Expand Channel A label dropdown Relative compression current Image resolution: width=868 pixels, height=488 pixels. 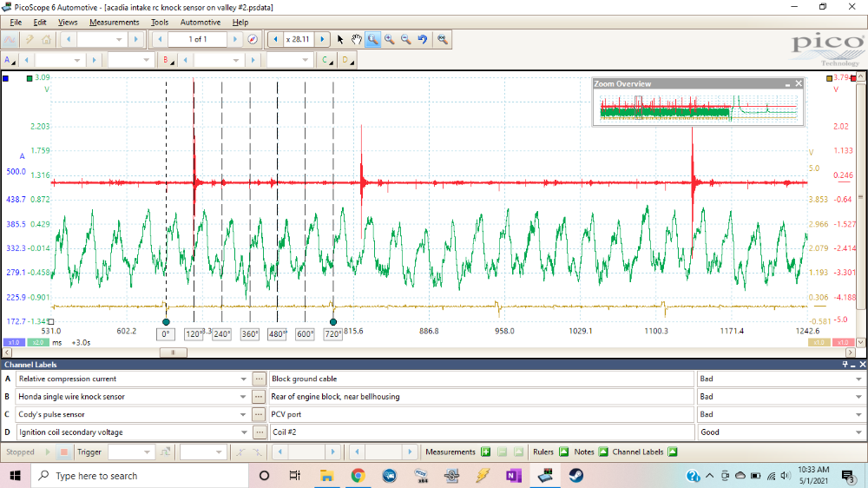(x=243, y=379)
